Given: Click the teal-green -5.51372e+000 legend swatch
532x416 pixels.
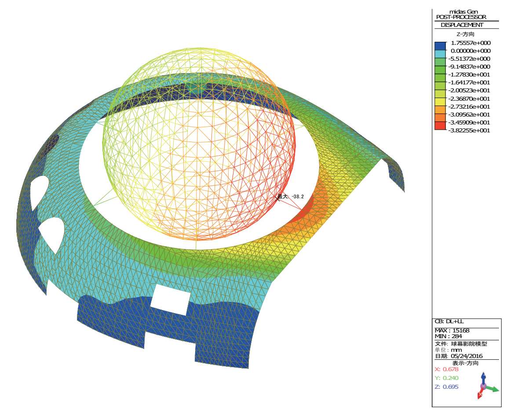Looking at the screenshot, I should click(x=440, y=62).
